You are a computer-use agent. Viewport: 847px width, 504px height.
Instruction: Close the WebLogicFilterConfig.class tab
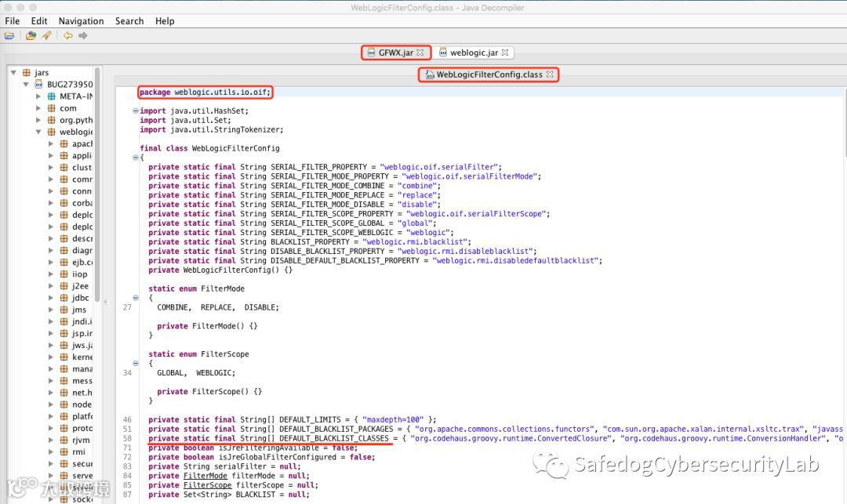[550, 74]
